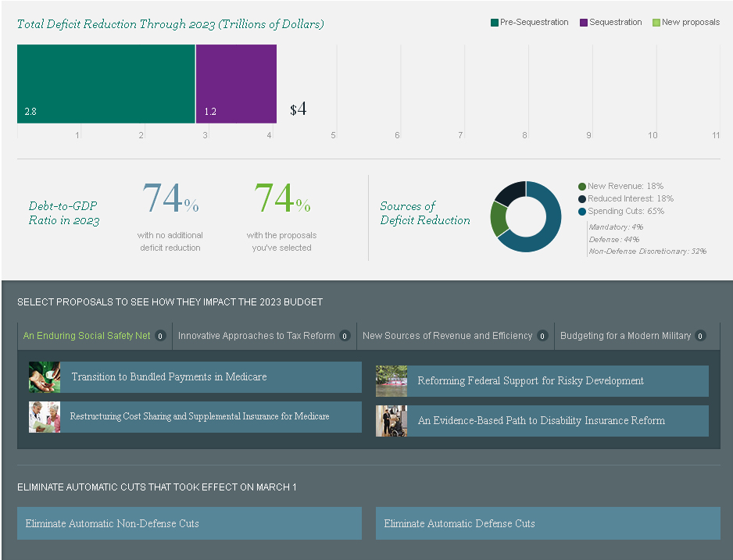Click the count badge on Innovative Approaches to Tax Reform
733x560 pixels.
click(345, 336)
